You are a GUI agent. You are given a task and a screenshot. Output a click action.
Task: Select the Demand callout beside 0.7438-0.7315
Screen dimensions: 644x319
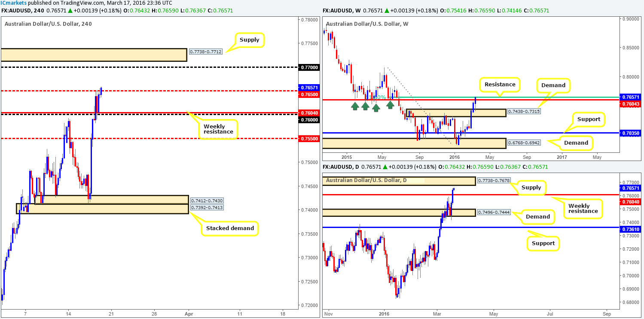click(553, 85)
